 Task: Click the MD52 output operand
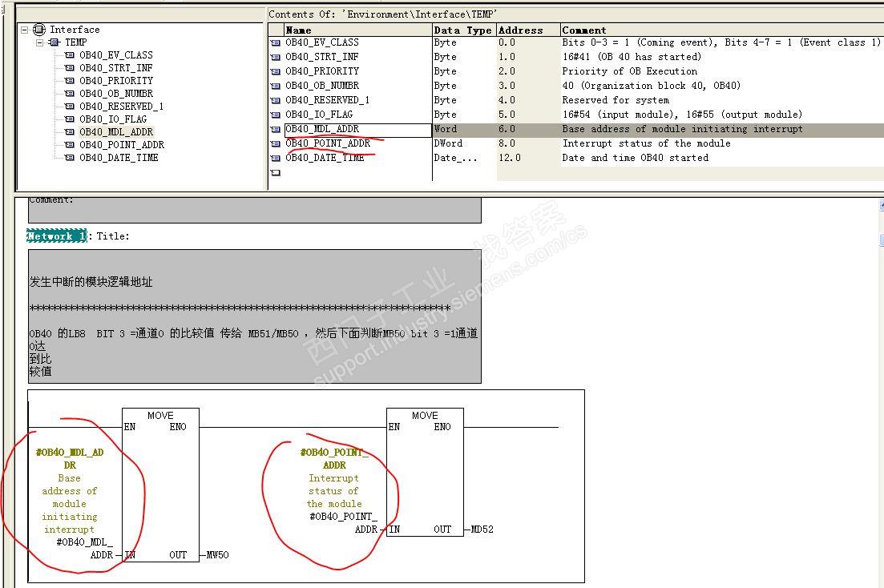tap(482, 530)
